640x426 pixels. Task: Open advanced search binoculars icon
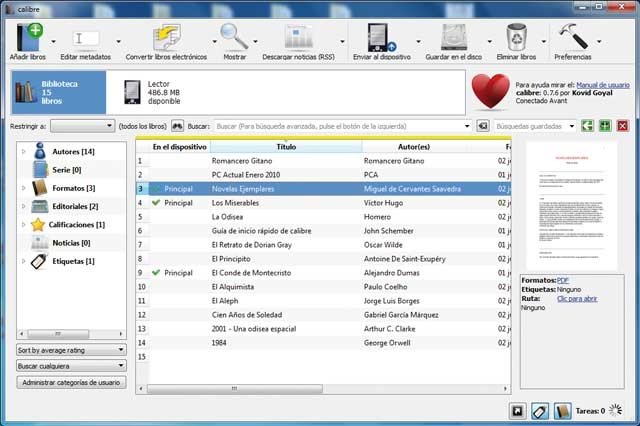point(177,126)
